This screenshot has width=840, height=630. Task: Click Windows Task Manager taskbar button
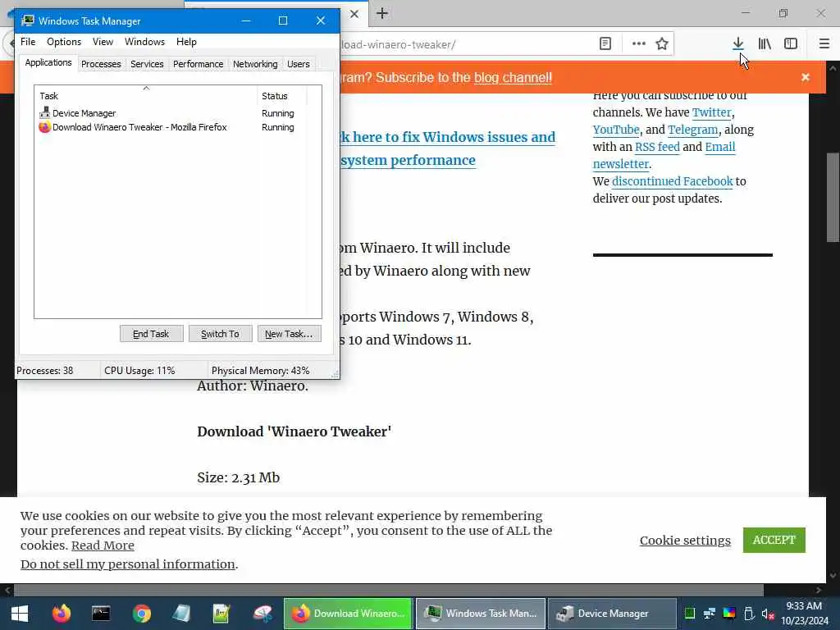point(481,614)
